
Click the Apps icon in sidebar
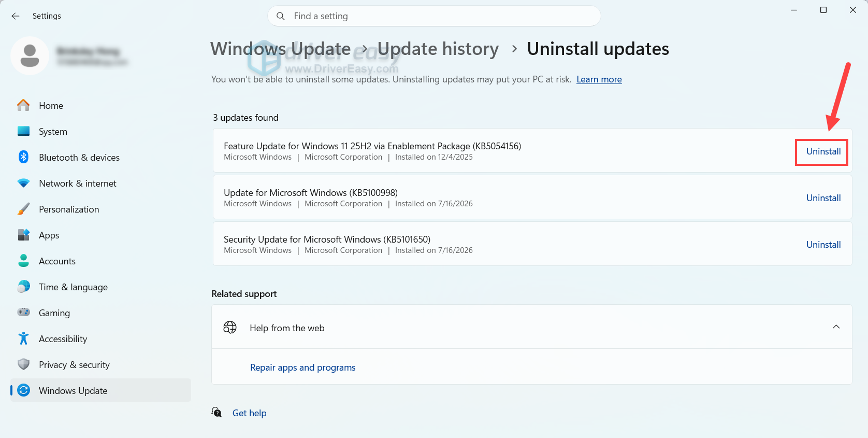click(x=23, y=235)
